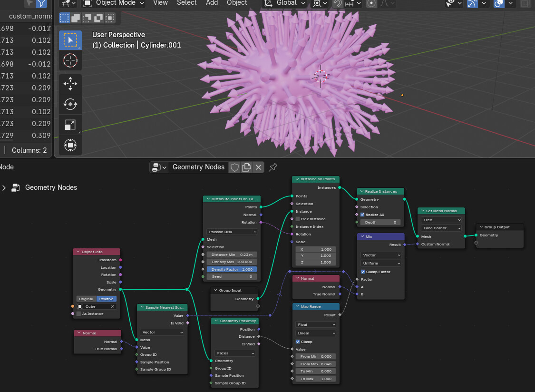Activate the 3D Cursor tool
The height and width of the screenshot is (392, 535).
tap(70, 60)
